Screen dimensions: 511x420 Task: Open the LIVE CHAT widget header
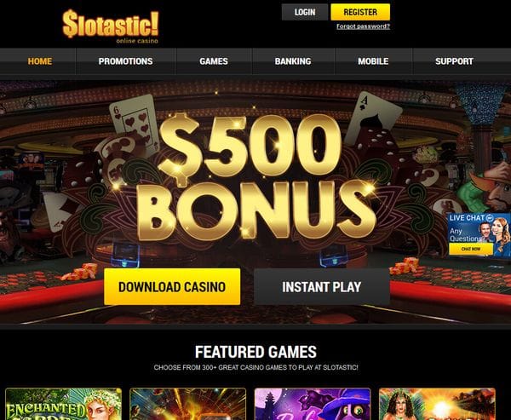[x=471, y=217]
